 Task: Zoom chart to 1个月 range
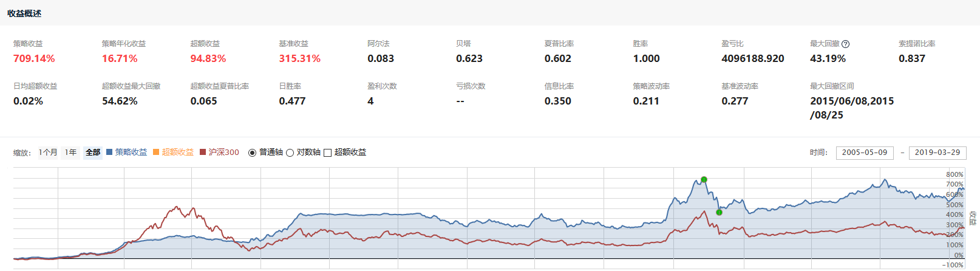48,153
